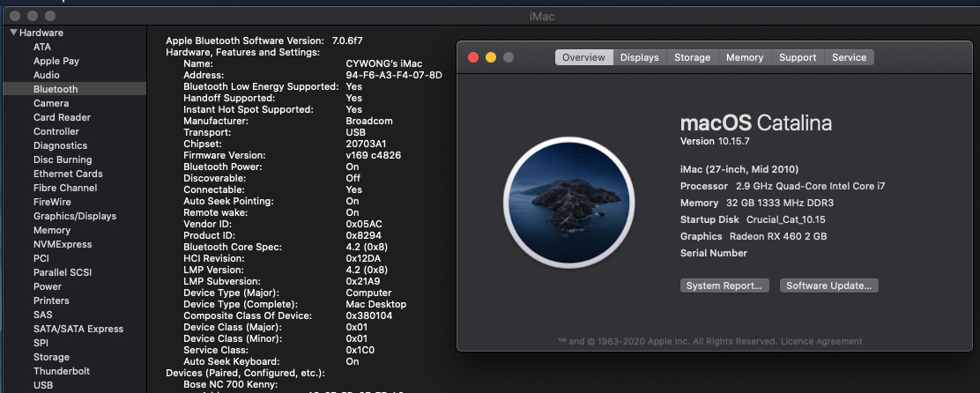Click the Apple Bluetooth Software Version 7.0.6f7
This screenshot has width=980, height=393.
pos(264,41)
